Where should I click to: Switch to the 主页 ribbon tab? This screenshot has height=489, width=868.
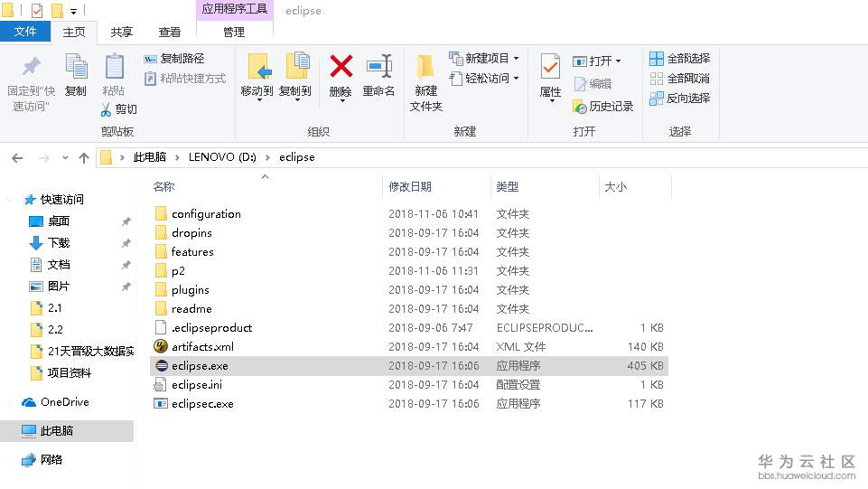(74, 33)
